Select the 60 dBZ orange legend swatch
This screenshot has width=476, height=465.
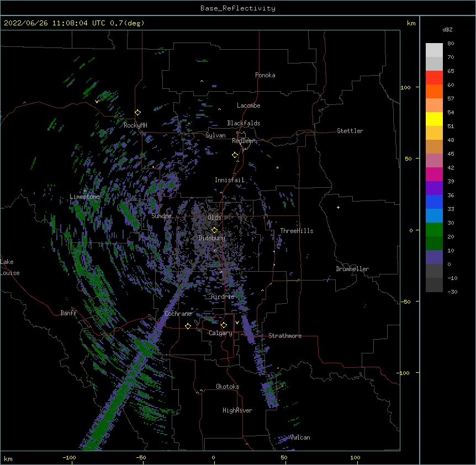(x=434, y=91)
